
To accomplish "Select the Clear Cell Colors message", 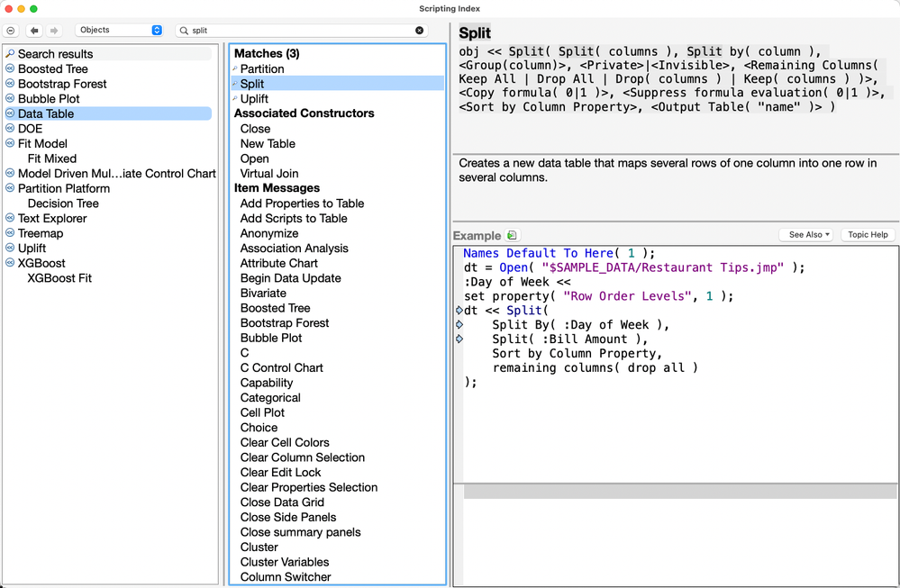I will tap(285, 442).
